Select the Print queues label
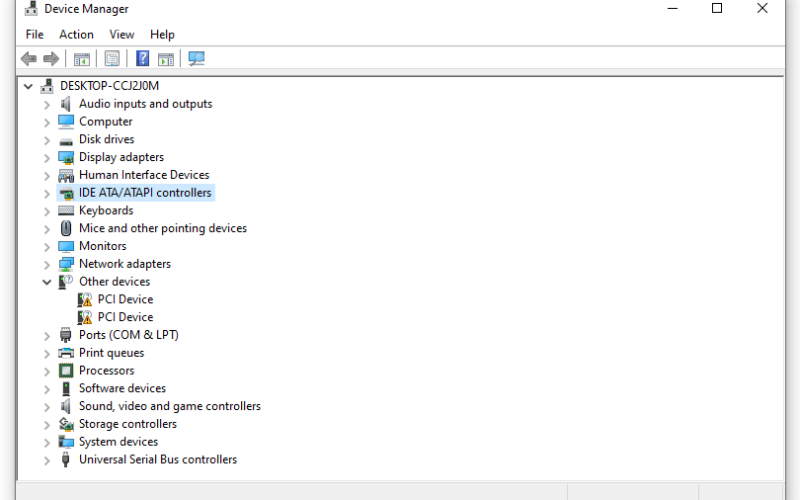This screenshot has width=800, height=500. [111, 353]
